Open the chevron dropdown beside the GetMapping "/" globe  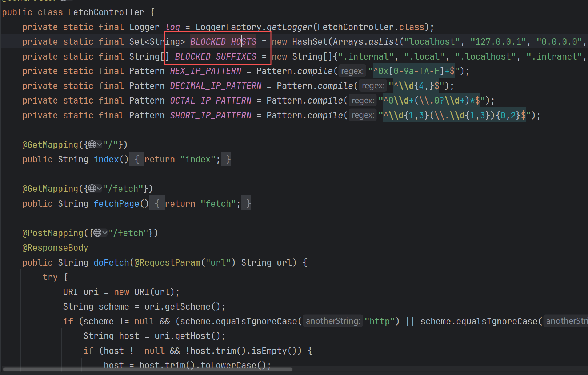click(x=100, y=145)
